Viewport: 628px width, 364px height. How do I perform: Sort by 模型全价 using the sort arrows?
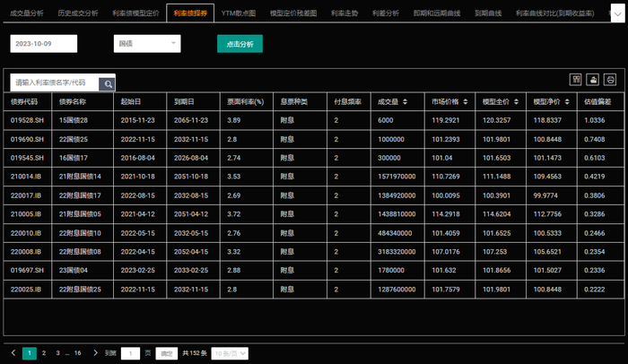[x=516, y=101]
